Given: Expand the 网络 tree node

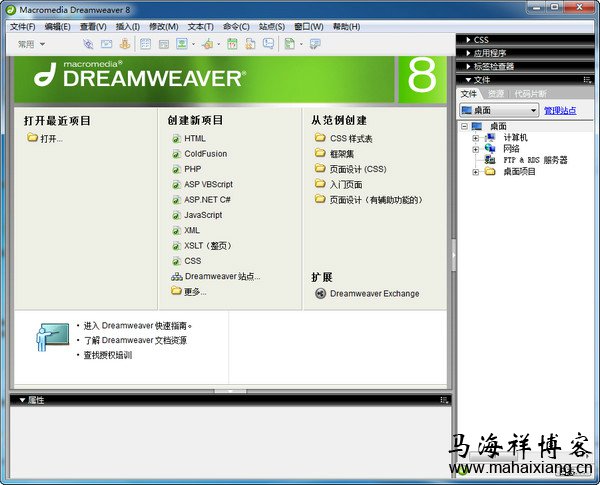Looking at the screenshot, I should [x=475, y=149].
